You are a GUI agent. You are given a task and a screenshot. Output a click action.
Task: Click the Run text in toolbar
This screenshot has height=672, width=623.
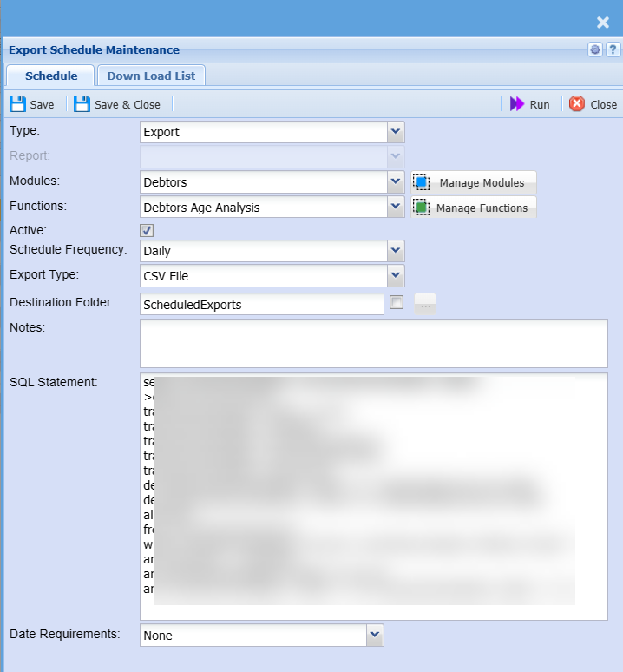[540, 104]
